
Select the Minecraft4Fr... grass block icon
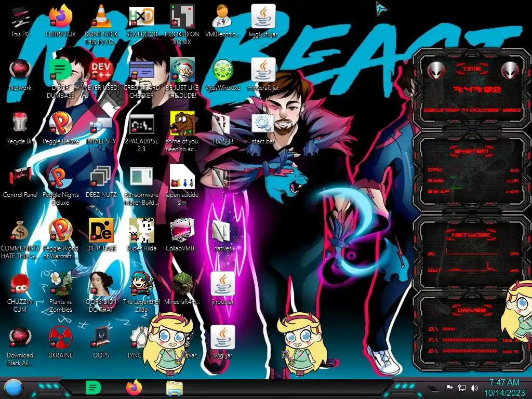(x=182, y=284)
